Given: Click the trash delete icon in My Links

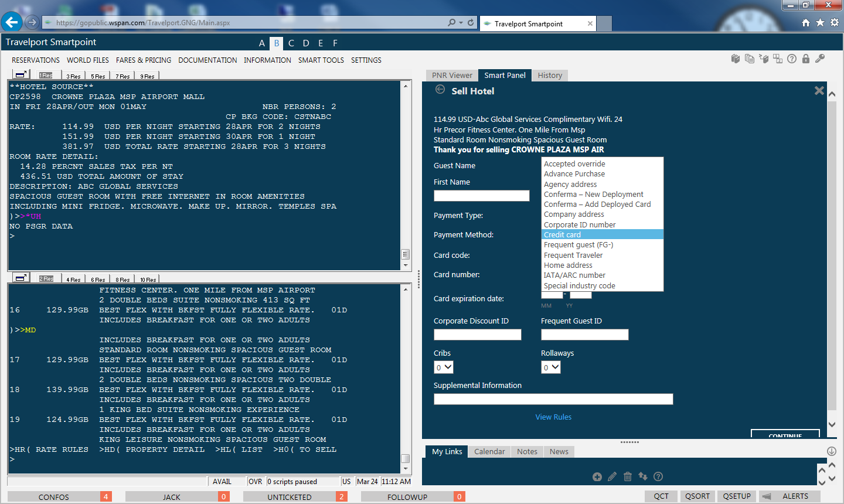Looking at the screenshot, I should [628, 477].
